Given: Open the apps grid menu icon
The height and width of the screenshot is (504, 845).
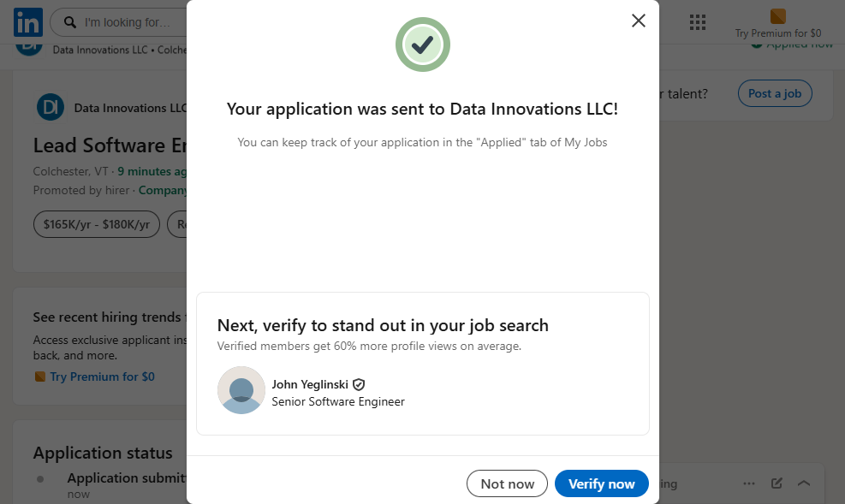Looking at the screenshot, I should pyautogui.click(x=697, y=22).
